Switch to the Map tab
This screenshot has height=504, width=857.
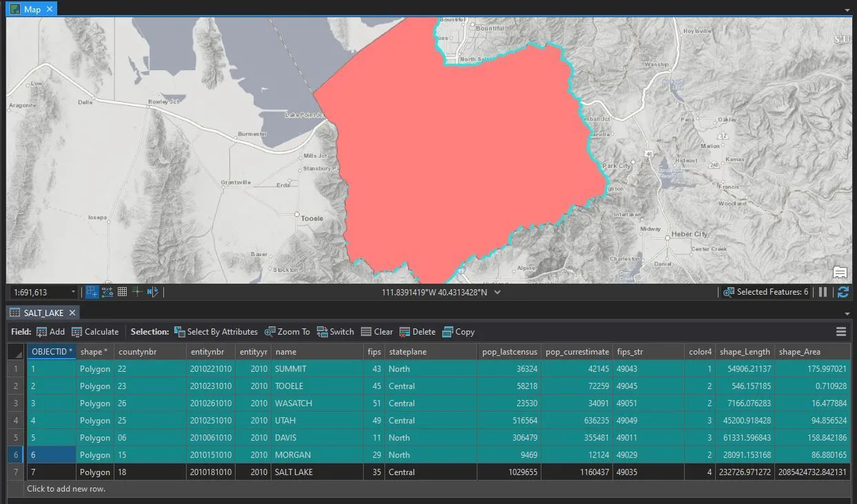[31, 9]
